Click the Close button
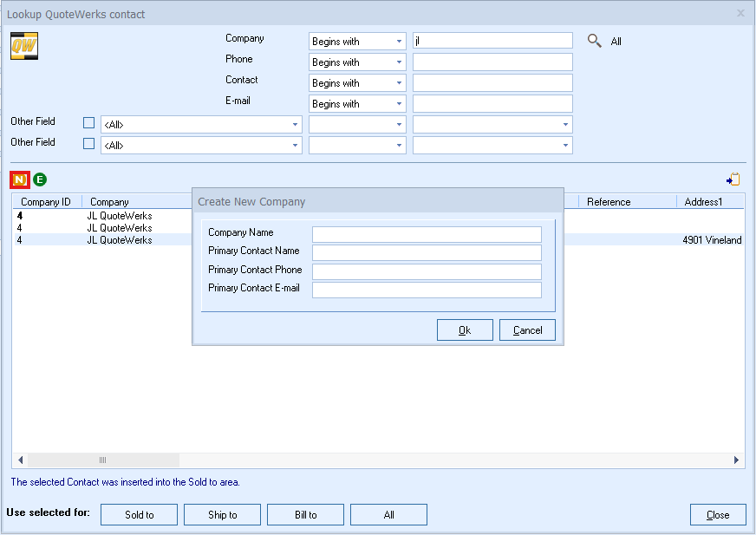Viewport: 756px width, 535px height. tap(718, 515)
